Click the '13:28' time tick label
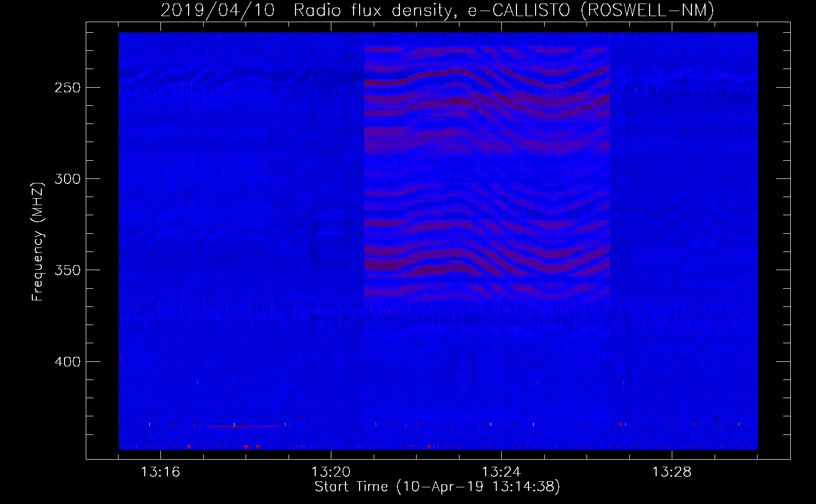This screenshot has height=504, width=816. coord(672,472)
